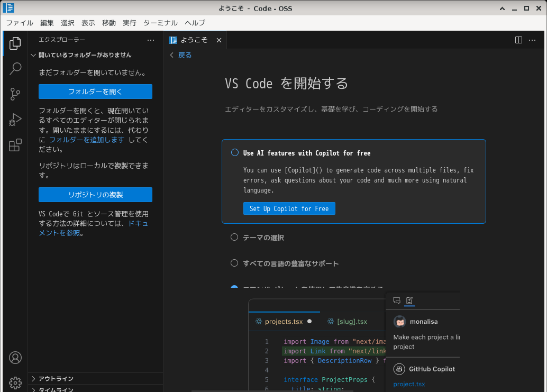
Task: Click the フォルダーを開く button
Action: click(x=95, y=92)
